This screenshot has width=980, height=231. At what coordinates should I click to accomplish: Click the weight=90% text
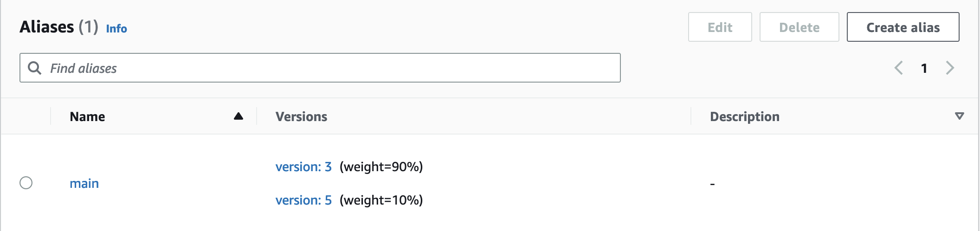pos(381,167)
